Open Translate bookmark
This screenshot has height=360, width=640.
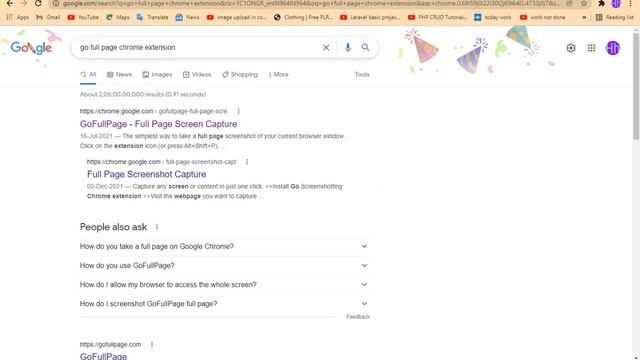[153, 17]
